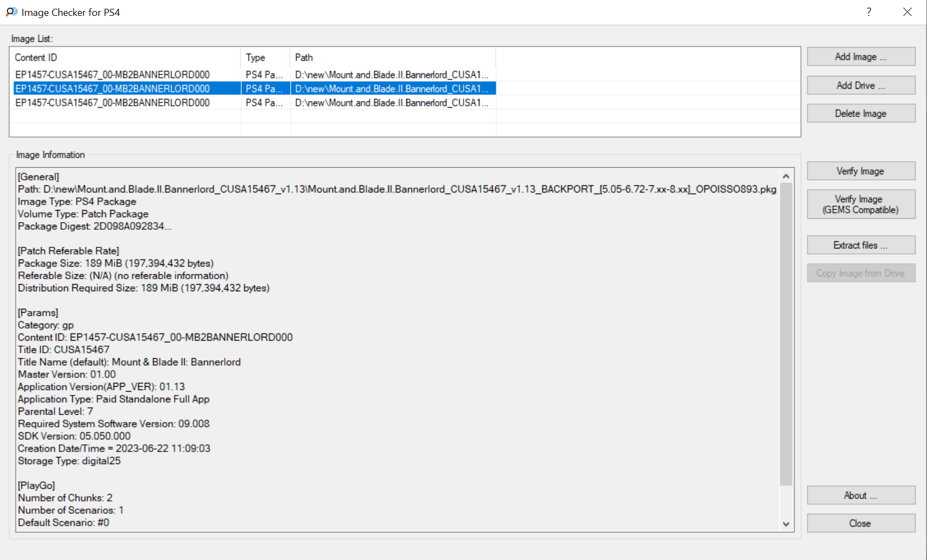Click the first row's Type cell
Image resolution: width=927 pixels, height=560 pixels.
[x=264, y=75]
